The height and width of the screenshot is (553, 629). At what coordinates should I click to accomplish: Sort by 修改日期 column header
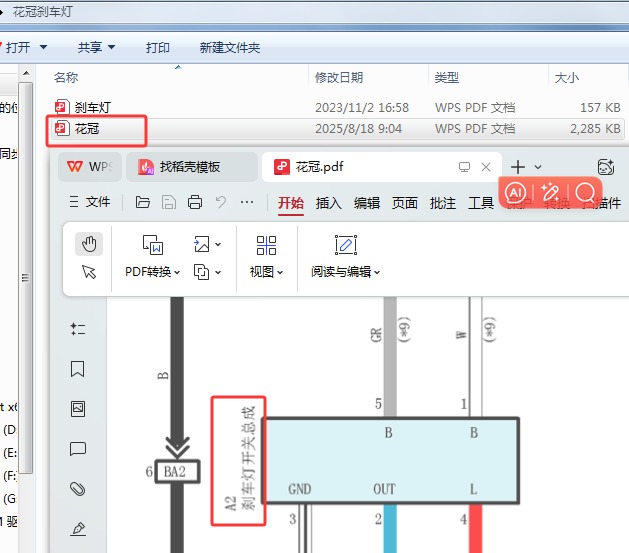tap(339, 77)
